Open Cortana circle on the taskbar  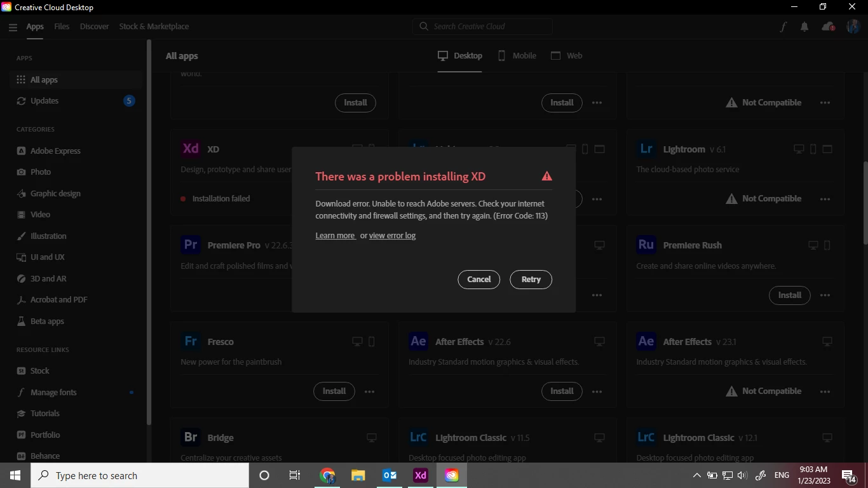264,475
